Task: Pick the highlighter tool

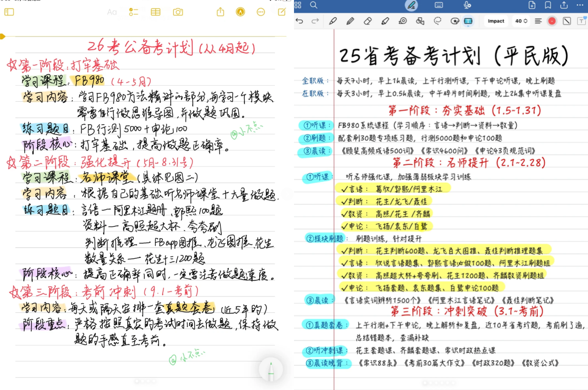Action: point(385,21)
